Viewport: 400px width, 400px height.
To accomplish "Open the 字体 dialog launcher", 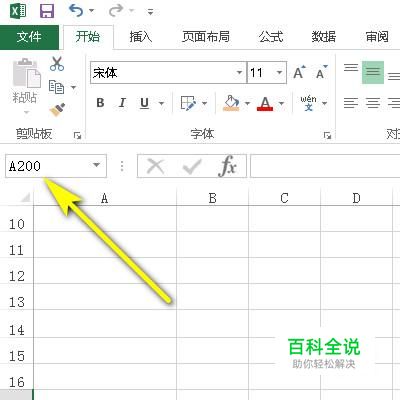I will 327,135.
